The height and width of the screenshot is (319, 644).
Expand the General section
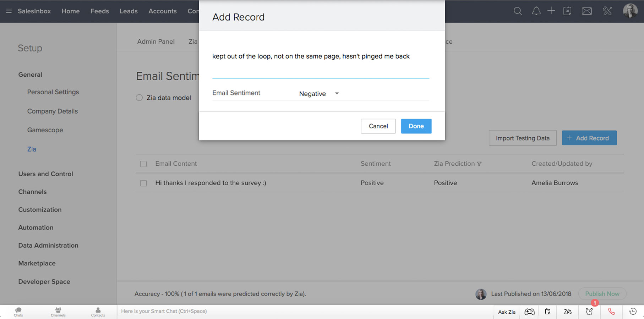pyautogui.click(x=30, y=75)
